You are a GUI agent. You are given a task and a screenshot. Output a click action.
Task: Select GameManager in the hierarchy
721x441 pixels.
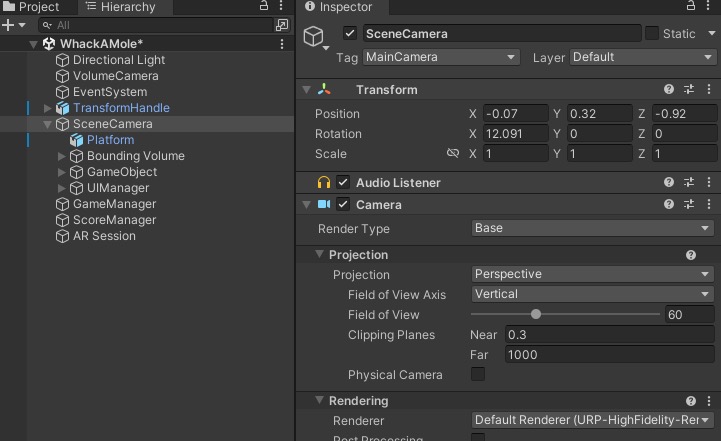[x=114, y=204]
